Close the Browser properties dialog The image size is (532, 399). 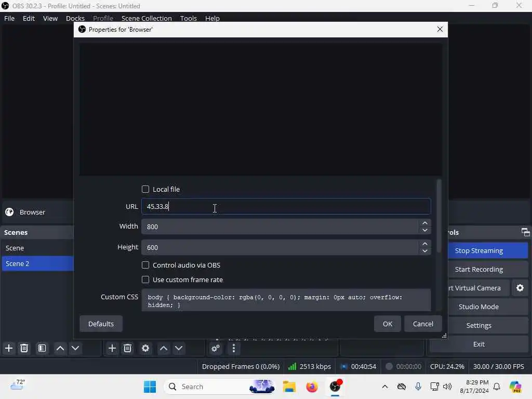tap(440, 30)
